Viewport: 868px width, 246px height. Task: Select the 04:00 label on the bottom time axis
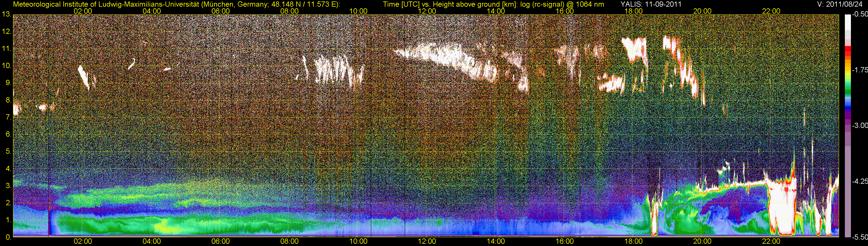(x=152, y=241)
